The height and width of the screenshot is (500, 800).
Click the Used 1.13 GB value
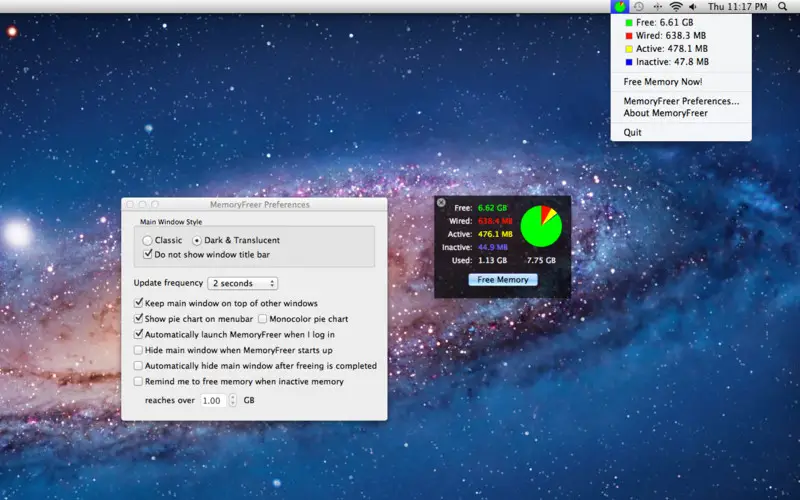tap(492, 261)
